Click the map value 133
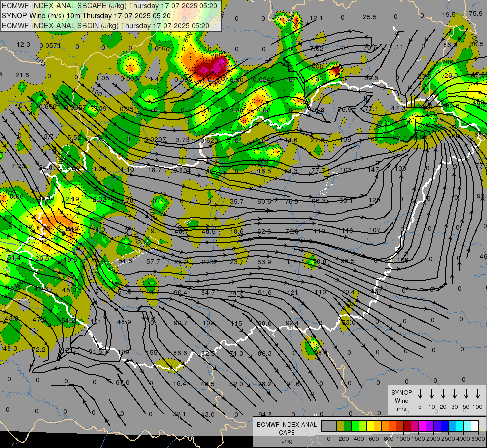487x448 pixels. pyautogui.click(x=400, y=169)
